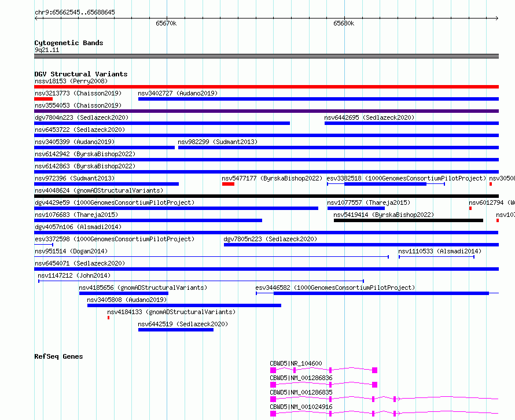The width and height of the screenshot is (515, 420).
Task: Click the chr9:65662545..65688645 coordinates label
Action: (75, 12)
